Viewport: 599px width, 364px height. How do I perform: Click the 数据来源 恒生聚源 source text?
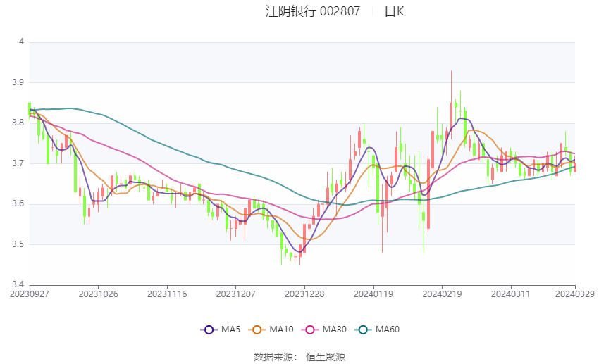[x=299, y=357]
